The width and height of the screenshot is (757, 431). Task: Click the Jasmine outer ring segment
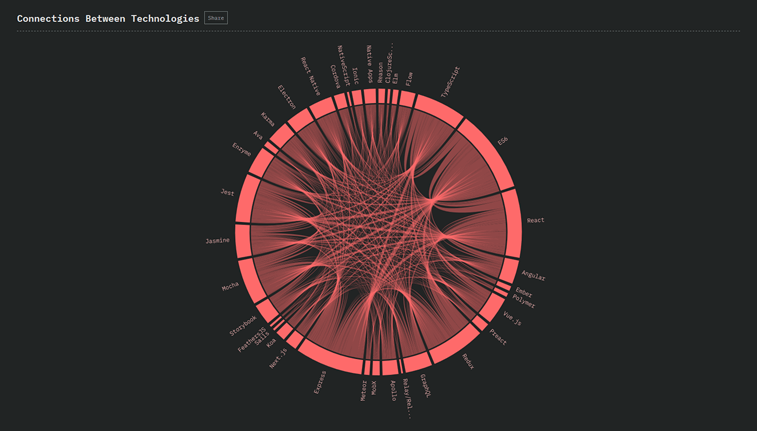coord(243,241)
